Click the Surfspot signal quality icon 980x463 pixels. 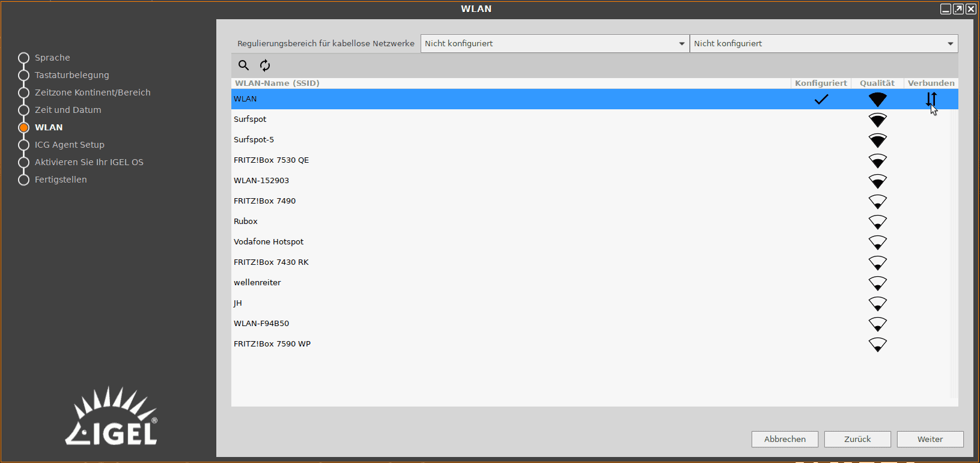[x=877, y=120]
